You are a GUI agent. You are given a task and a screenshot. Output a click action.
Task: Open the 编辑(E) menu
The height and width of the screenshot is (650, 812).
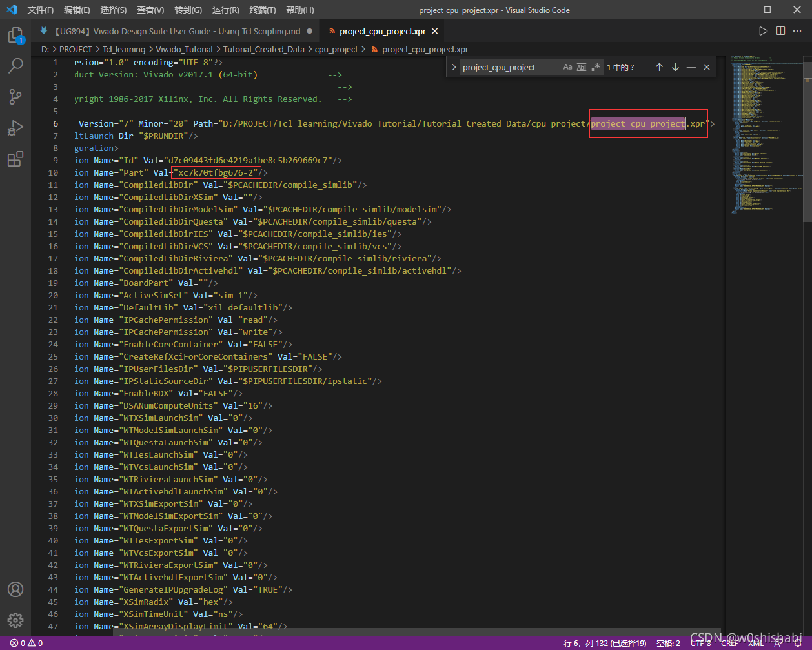[77, 10]
